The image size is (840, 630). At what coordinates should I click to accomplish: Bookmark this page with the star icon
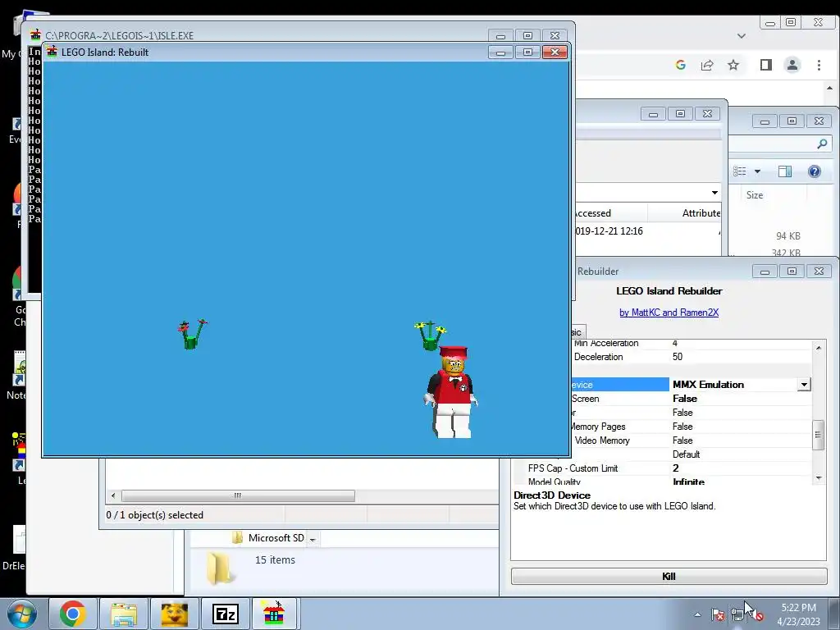click(733, 65)
